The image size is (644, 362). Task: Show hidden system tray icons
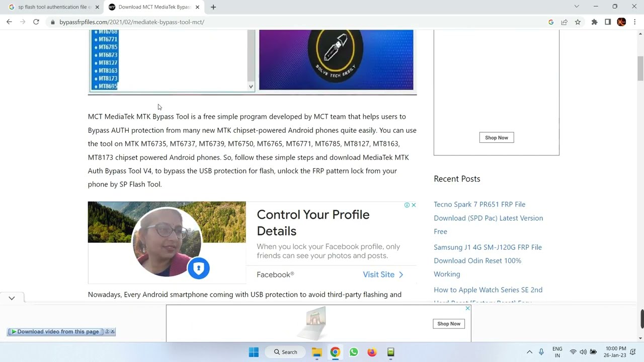tap(529, 352)
